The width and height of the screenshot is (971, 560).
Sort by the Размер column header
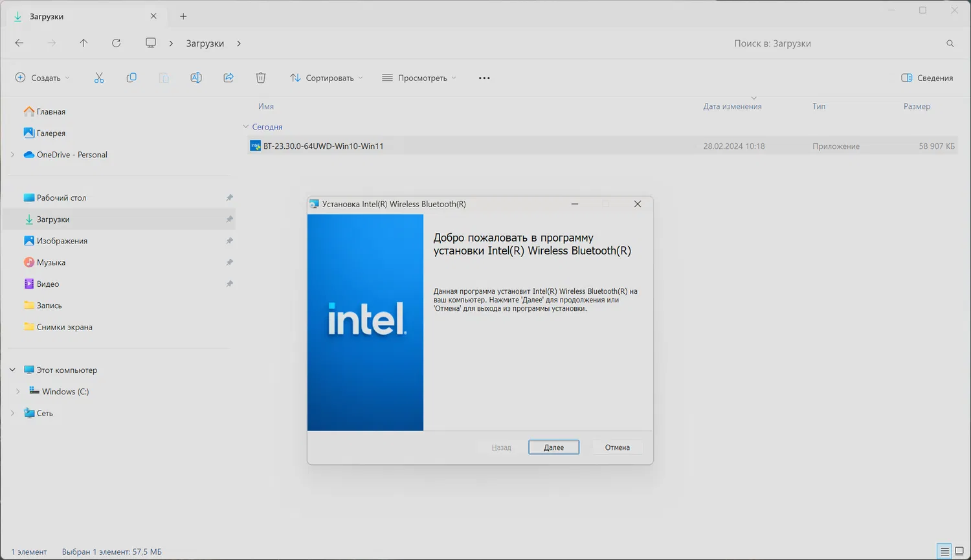coord(917,106)
